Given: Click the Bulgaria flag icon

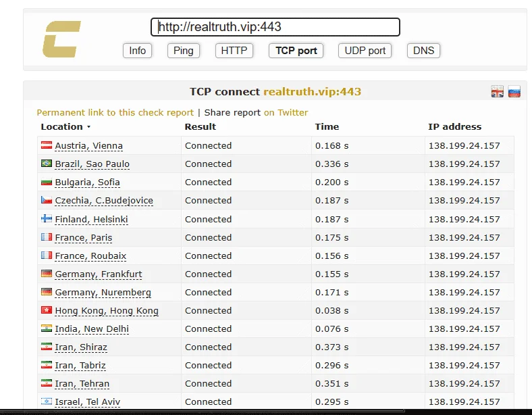Looking at the screenshot, I should [47, 182].
